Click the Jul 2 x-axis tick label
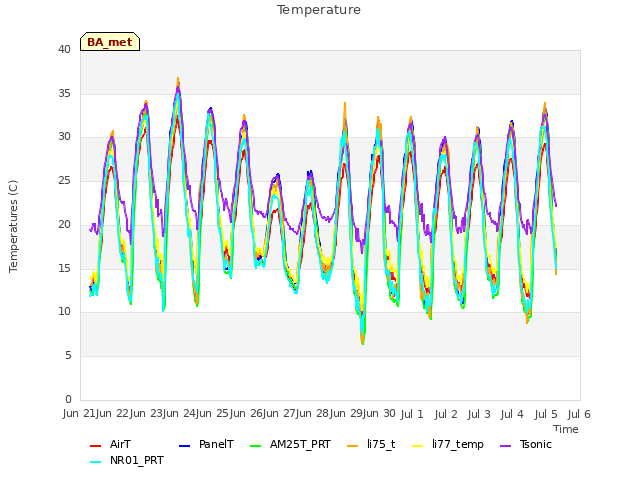 [x=445, y=414]
